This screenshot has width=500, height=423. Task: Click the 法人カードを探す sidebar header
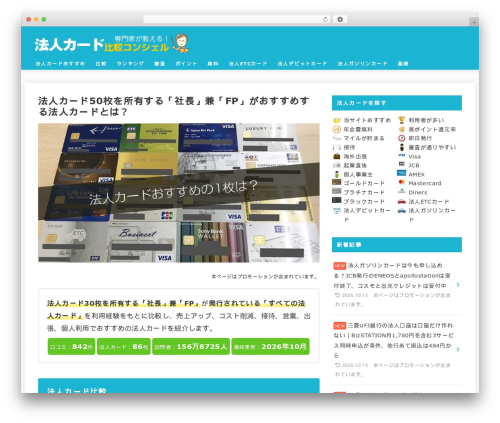[x=397, y=103]
